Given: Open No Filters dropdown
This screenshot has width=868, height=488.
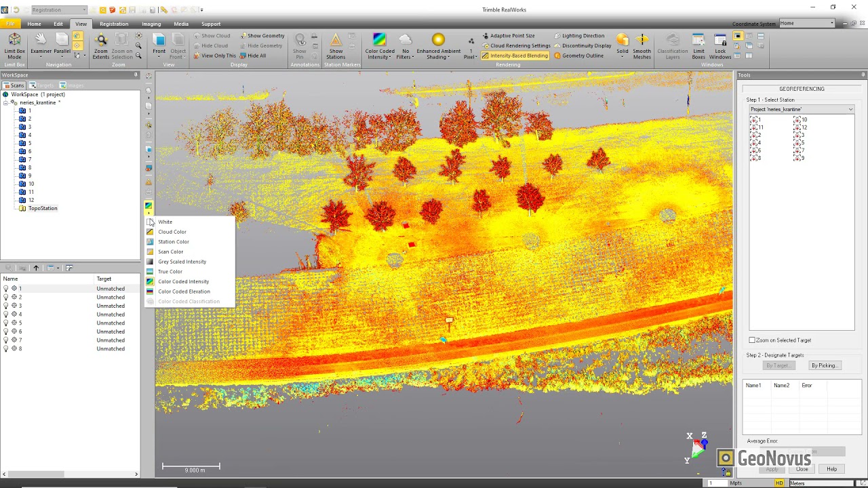Looking at the screenshot, I should click(406, 46).
